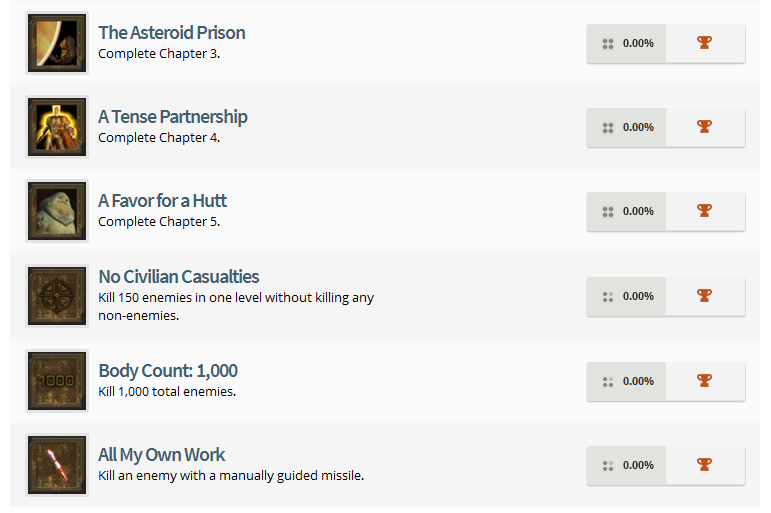The image size is (771, 513).
Task: Click the trophy icon for Body Count: 1,000
Action: pyautogui.click(x=705, y=381)
